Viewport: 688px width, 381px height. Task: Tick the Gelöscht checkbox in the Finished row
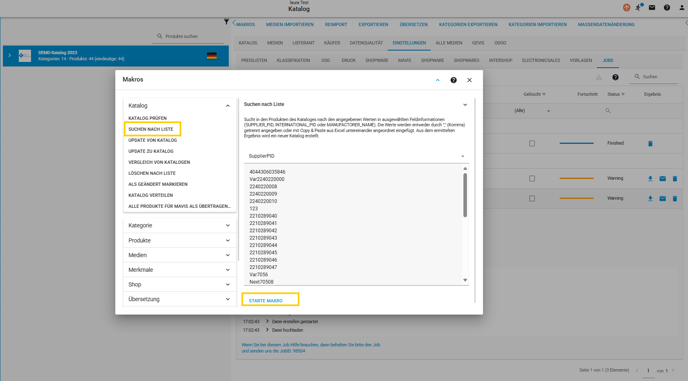pyautogui.click(x=532, y=144)
